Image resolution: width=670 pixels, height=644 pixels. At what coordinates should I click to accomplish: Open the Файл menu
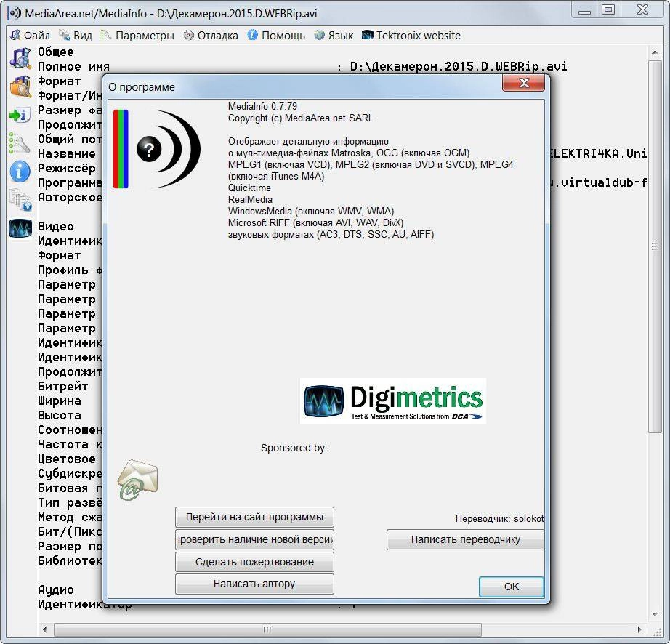[30, 36]
